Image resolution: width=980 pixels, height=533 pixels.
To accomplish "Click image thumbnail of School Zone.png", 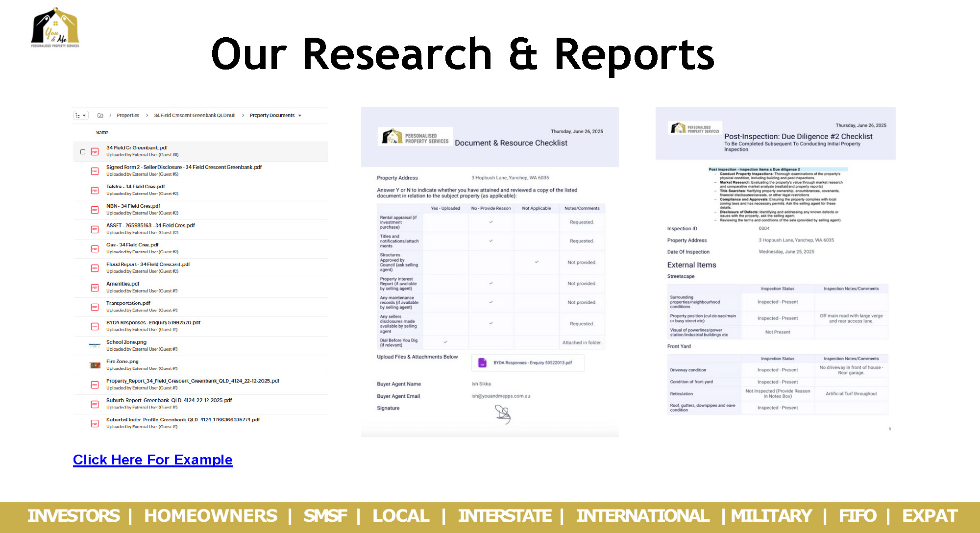I will pyautogui.click(x=95, y=346).
